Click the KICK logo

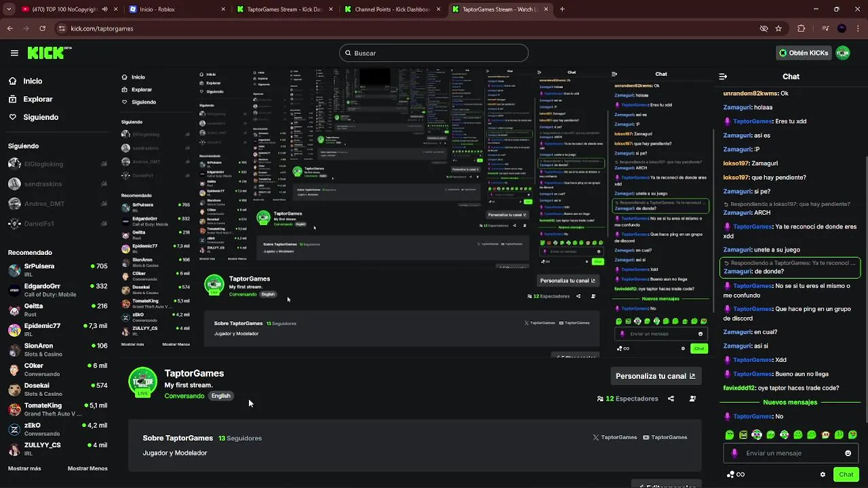click(49, 52)
